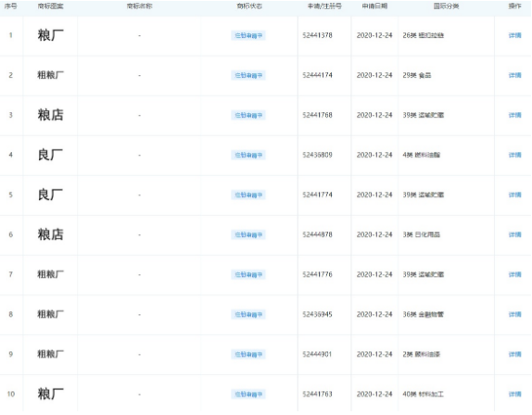The image size is (532, 415).
Task: Click the blue status badge in row 4
Action: [x=248, y=155]
